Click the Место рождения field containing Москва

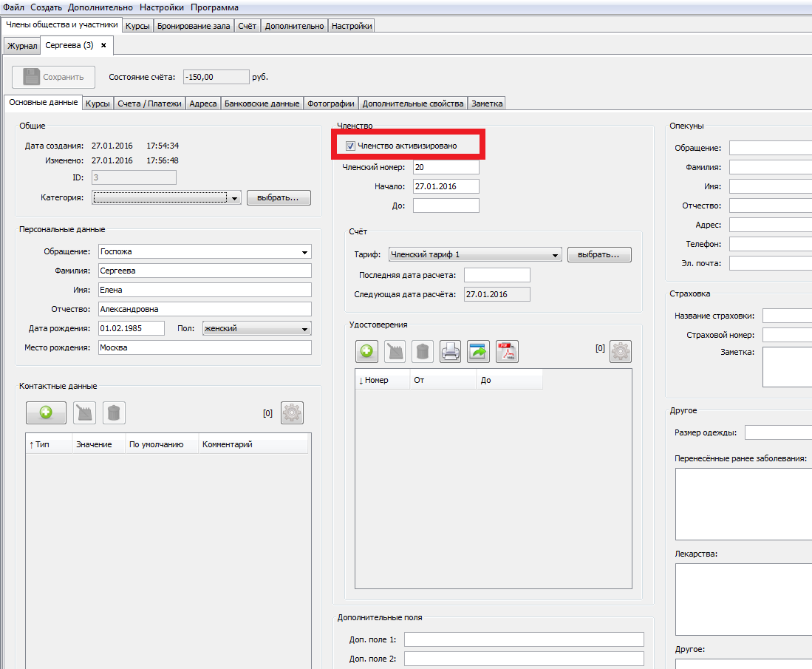coord(205,347)
